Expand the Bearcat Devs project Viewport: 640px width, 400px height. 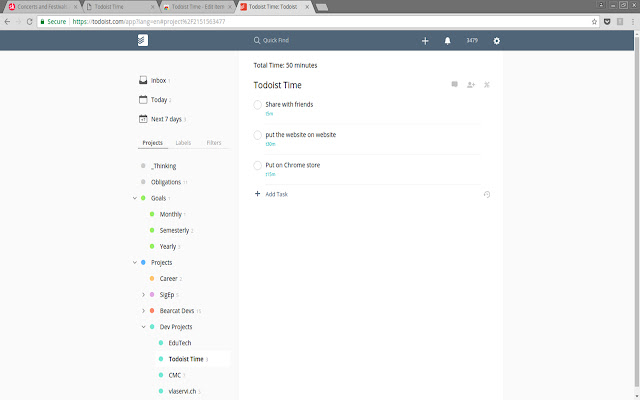click(143, 311)
